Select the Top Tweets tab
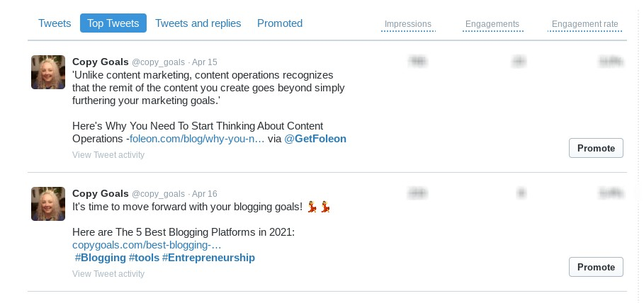Viewport: 644px width, 303px height. tap(113, 23)
